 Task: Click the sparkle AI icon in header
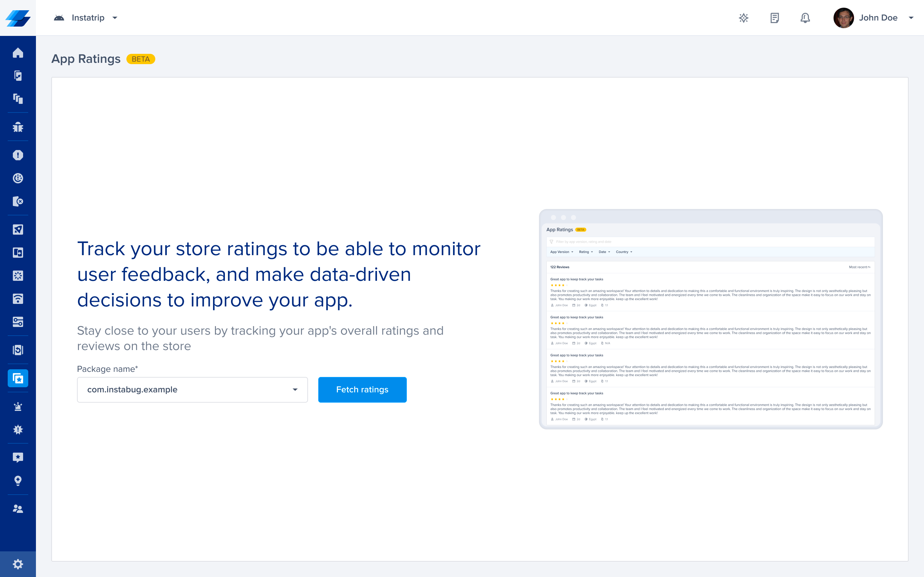tap(743, 18)
